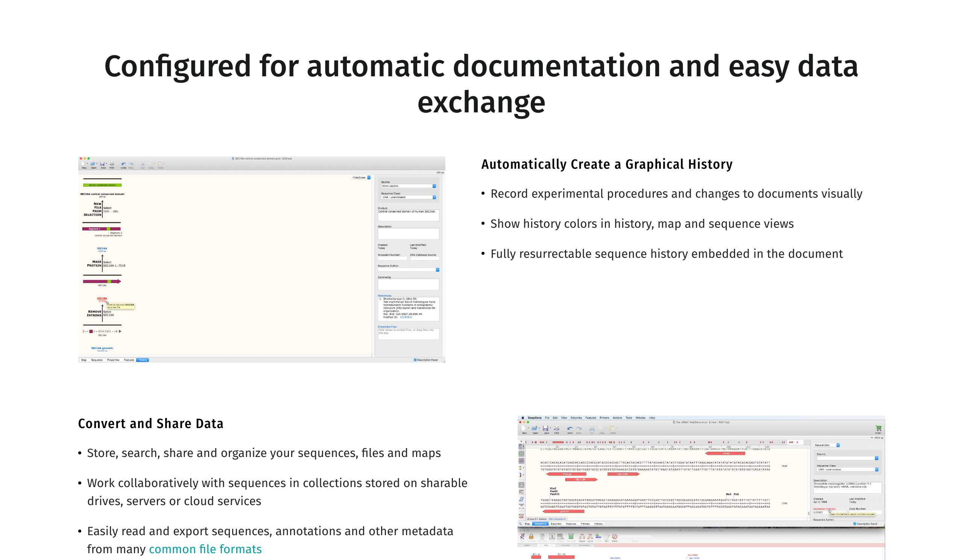Open the Window menu in macOS menu bar
The image size is (963, 560).
[x=641, y=418]
